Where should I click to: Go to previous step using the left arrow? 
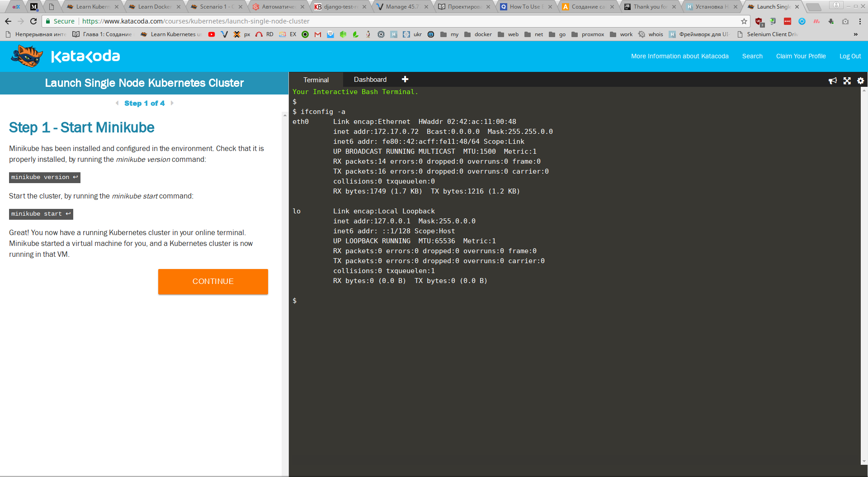tap(117, 103)
